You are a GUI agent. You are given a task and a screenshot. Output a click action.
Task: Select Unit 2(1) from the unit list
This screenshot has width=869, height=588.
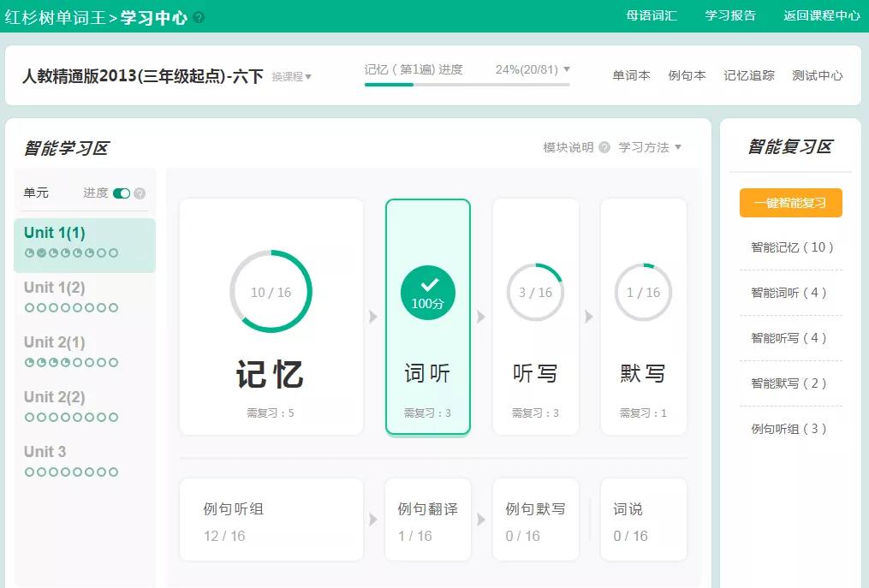(x=54, y=342)
